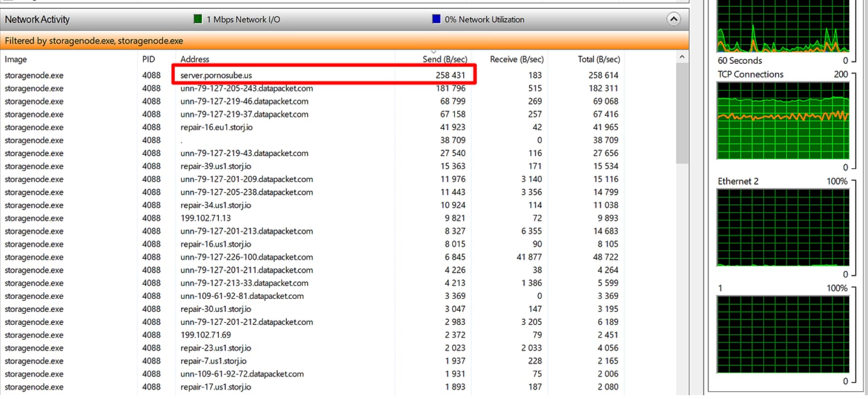
Task: Click the blue Network Utilization legend square
Action: [x=436, y=19]
